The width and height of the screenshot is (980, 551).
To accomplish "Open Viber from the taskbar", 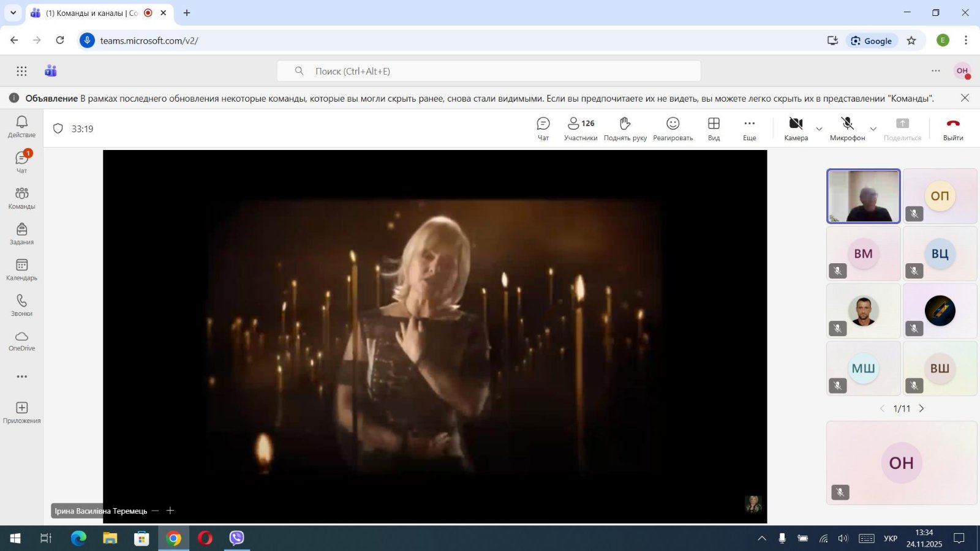I will 236,538.
